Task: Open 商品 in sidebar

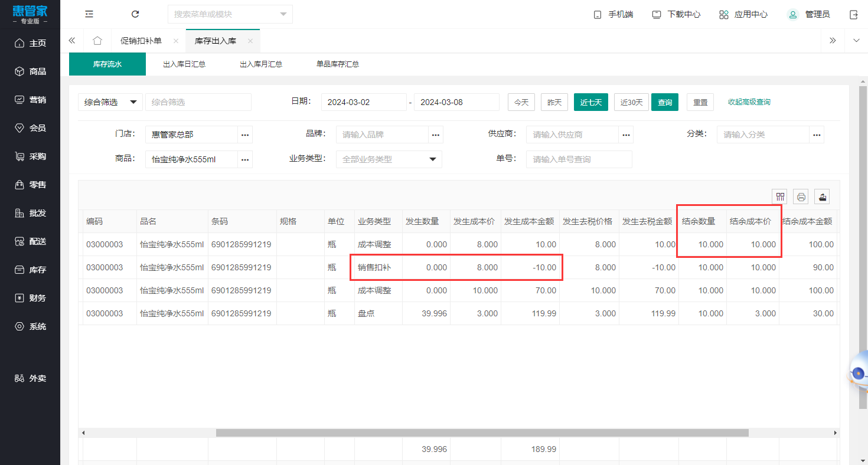Action: coord(30,71)
